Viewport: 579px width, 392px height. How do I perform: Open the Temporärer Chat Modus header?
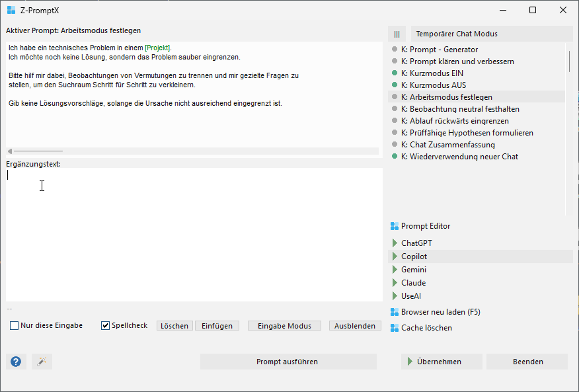pos(491,34)
